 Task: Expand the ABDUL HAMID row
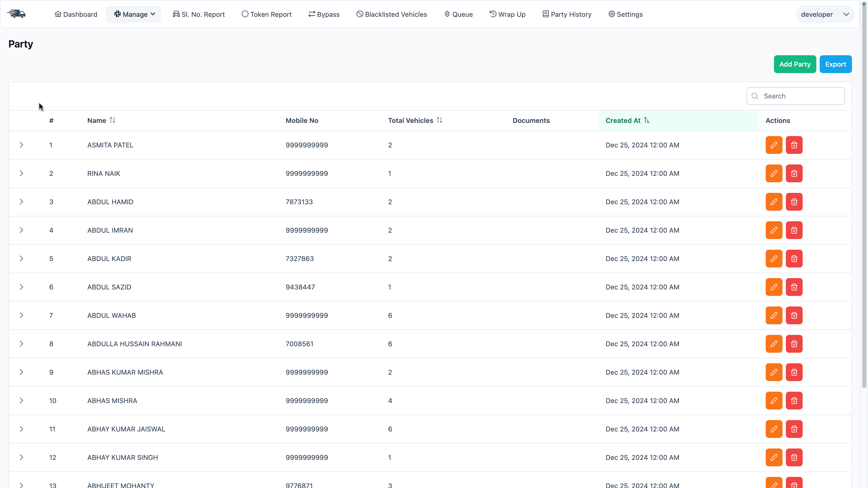pyautogui.click(x=21, y=202)
